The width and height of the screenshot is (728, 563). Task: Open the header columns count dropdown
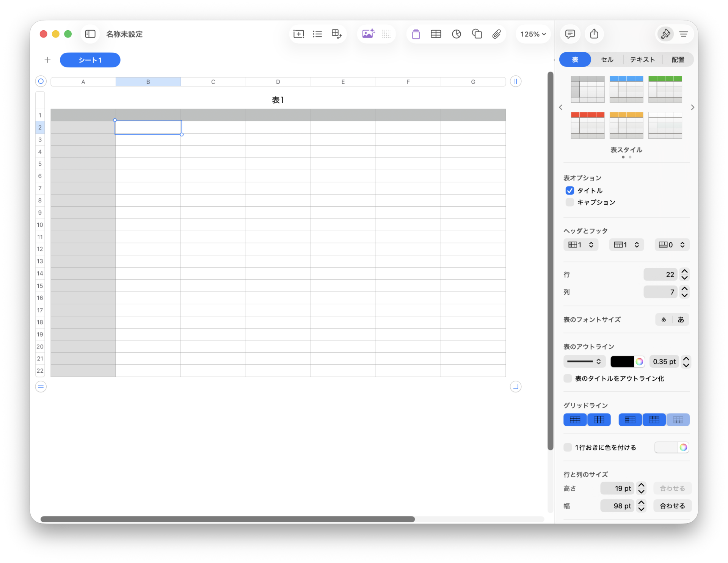581,245
